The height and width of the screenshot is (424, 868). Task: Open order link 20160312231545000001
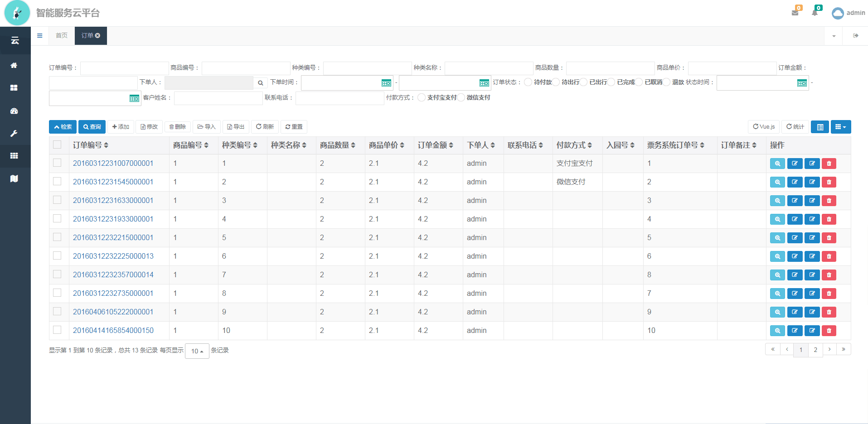coord(113,182)
